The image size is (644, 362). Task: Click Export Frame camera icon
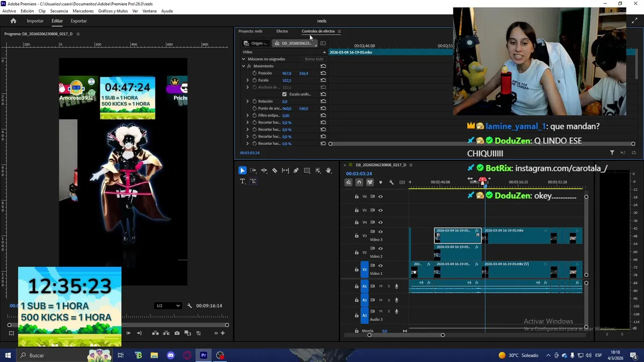point(177,333)
